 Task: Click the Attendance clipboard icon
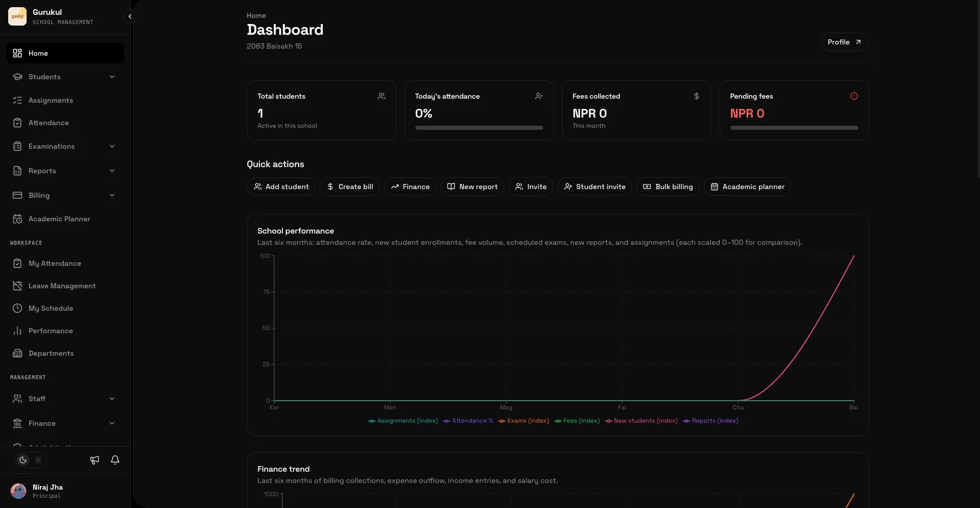click(17, 123)
